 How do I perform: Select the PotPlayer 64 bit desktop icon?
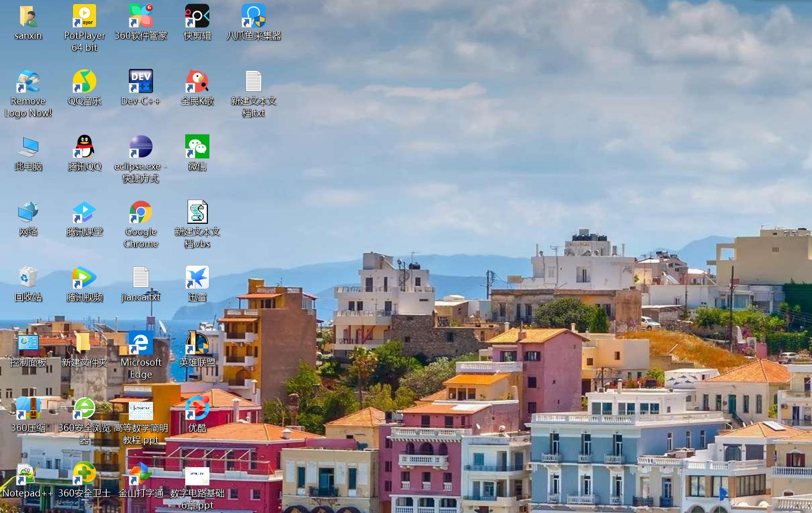pos(85,17)
